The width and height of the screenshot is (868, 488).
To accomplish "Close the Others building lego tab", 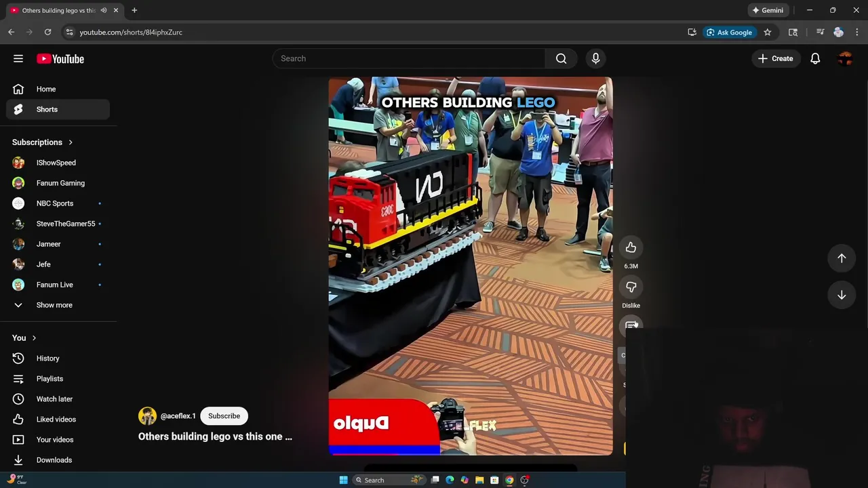I will (116, 10).
